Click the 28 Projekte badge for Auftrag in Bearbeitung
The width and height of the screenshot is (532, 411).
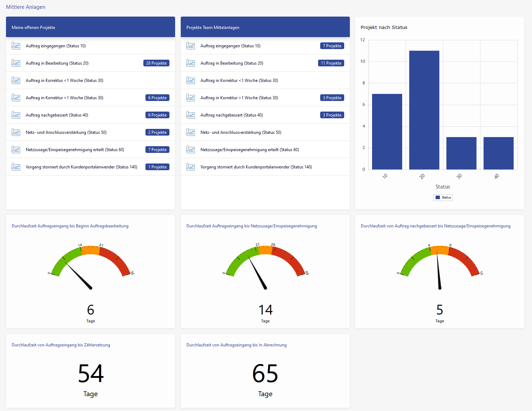(156, 63)
